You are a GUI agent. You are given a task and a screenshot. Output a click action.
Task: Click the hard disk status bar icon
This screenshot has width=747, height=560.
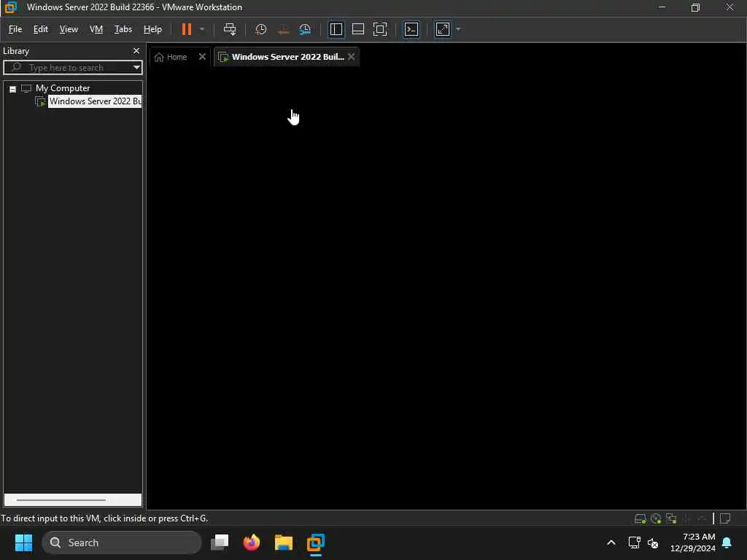[640, 518]
